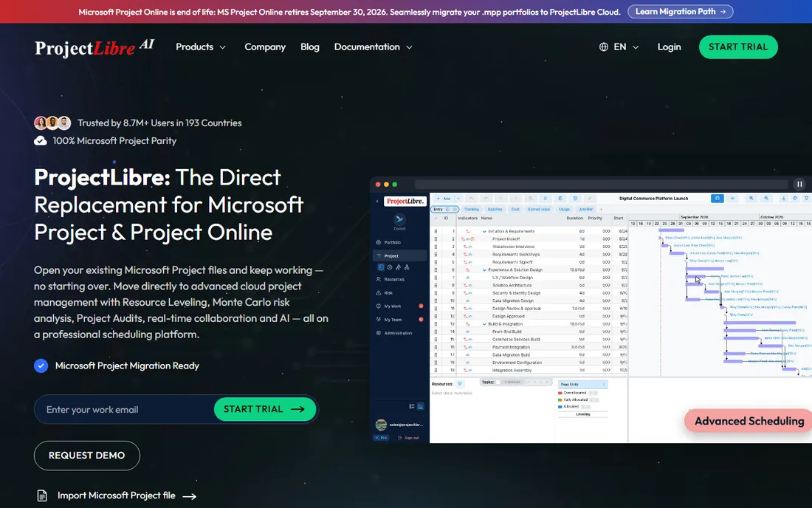812x508 pixels.
Task: Click the REQUEST DEMO button
Action: 87,456
